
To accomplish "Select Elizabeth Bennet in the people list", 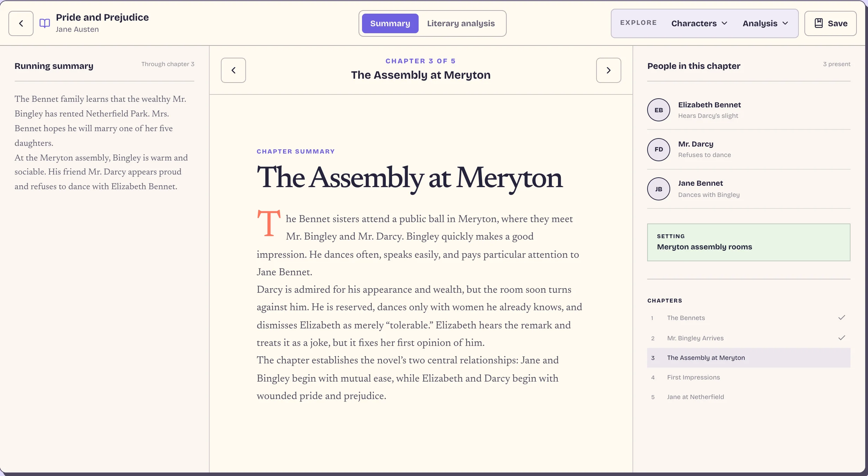I will coord(748,110).
